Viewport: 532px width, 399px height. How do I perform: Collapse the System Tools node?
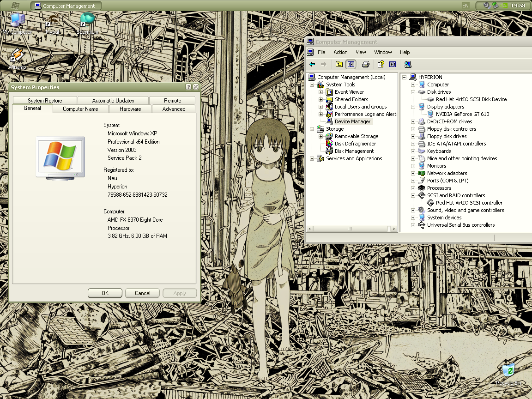(312, 85)
